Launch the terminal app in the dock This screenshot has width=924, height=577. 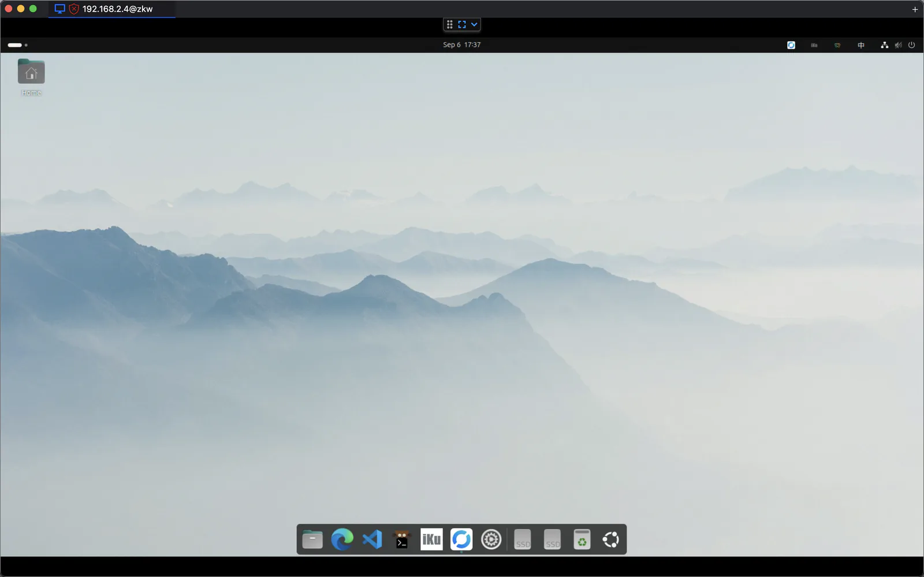click(402, 539)
